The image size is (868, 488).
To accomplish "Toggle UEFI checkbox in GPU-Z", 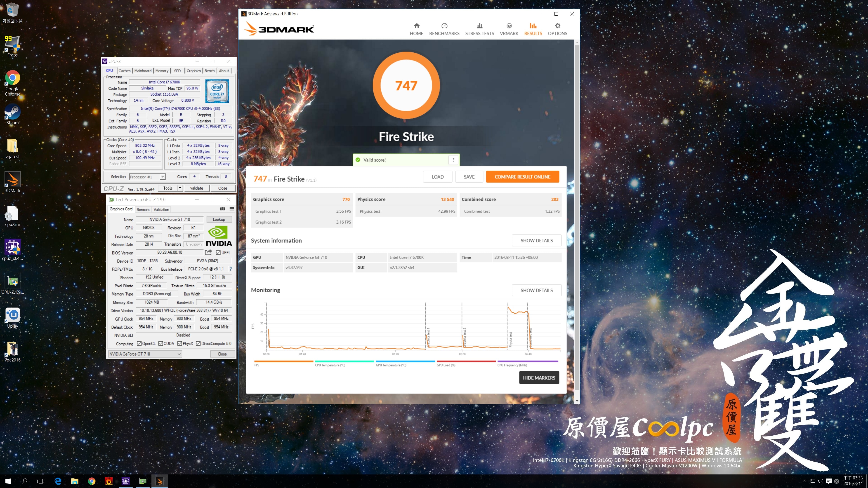I will click(x=218, y=253).
